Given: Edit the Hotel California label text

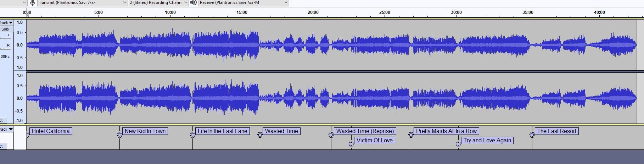Looking at the screenshot, I should 51,131.
